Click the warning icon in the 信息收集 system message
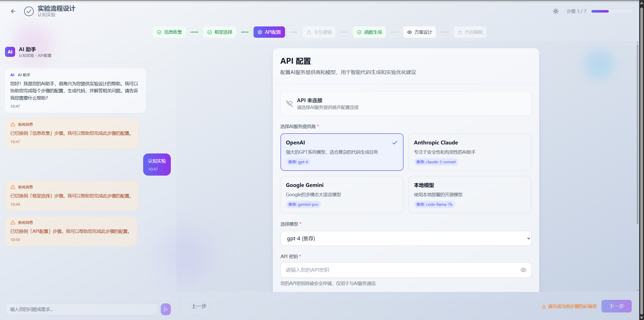The height and width of the screenshot is (320, 644). pyautogui.click(x=13, y=124)
